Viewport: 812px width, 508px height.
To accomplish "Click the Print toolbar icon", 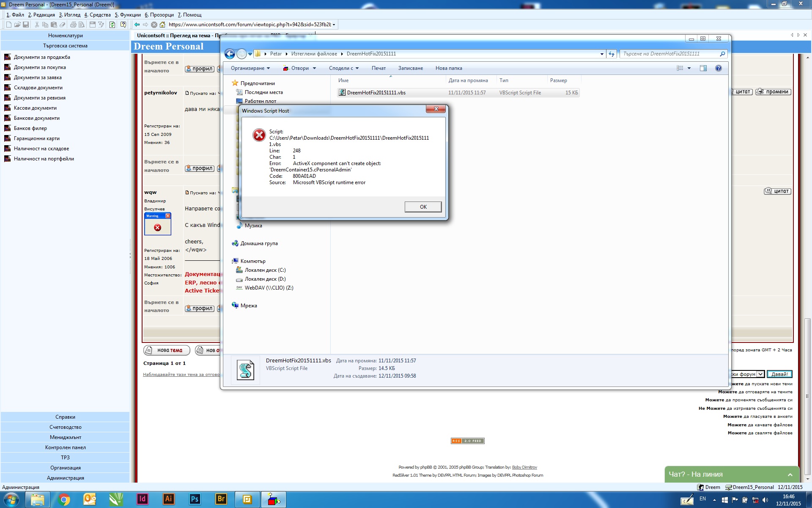I will 73,25.
